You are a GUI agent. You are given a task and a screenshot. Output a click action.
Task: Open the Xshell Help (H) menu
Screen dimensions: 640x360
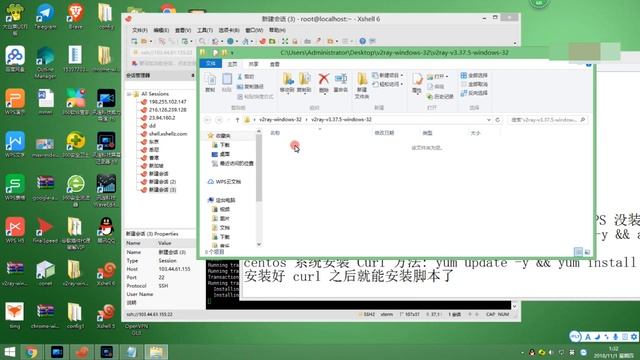[x=277, y=31]
